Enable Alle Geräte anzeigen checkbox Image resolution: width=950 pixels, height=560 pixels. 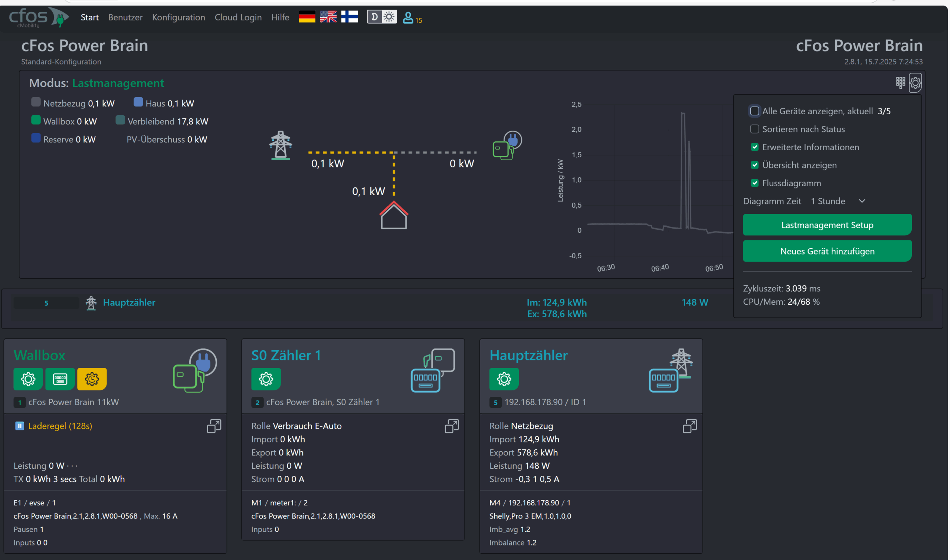754,111
